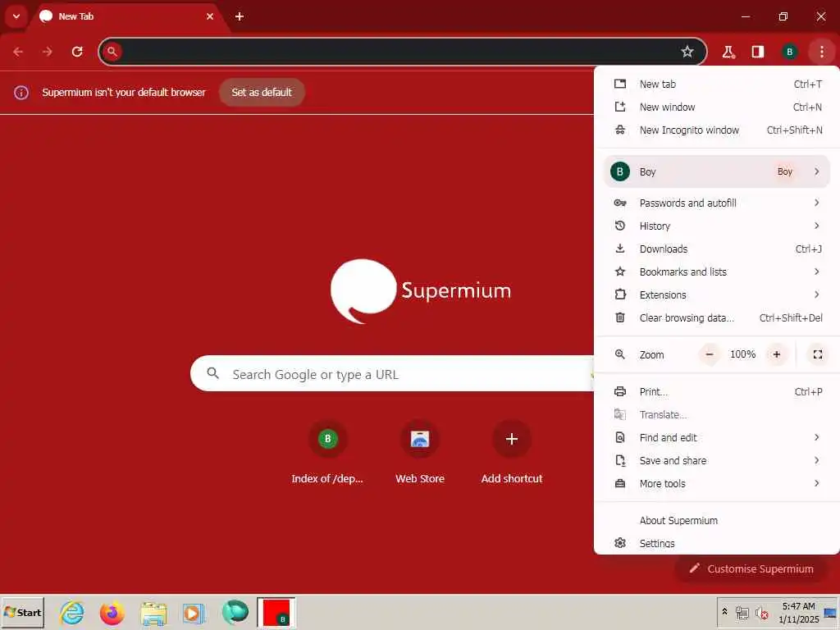The width and height of the screenshot is (840, 630).
Task: Open the Labs flask icon
Action: [728, 52]
